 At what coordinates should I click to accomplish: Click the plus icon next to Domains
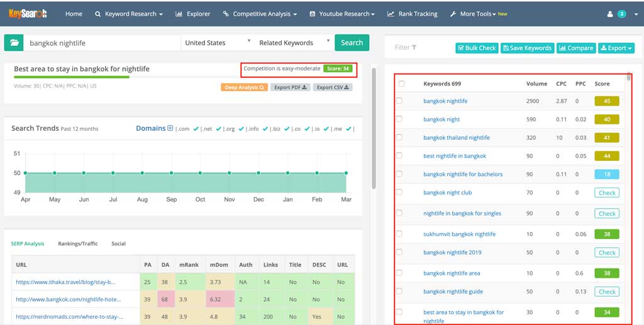coord(170,128)
